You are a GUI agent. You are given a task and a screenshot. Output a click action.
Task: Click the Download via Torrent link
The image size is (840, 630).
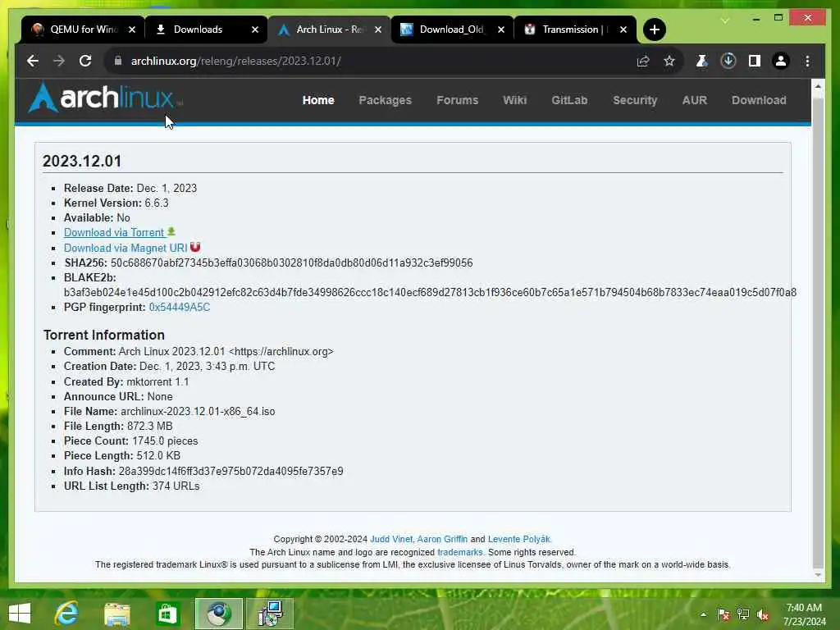point(114,232)
